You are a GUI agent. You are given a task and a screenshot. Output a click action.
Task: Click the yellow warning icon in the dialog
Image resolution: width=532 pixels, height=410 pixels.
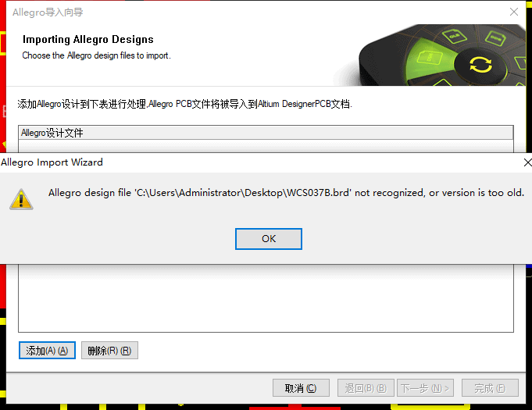pyautogui.click(x=21, y=199)
